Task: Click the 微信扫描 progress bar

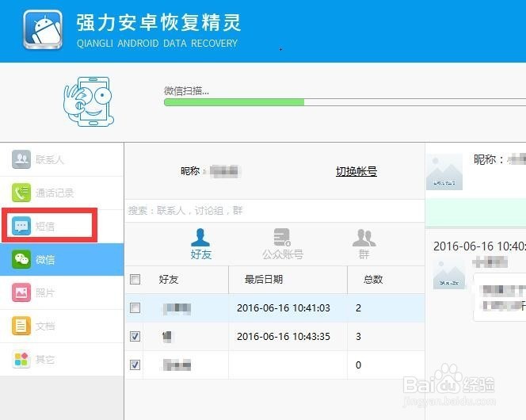Action: [x=345, y=102]
